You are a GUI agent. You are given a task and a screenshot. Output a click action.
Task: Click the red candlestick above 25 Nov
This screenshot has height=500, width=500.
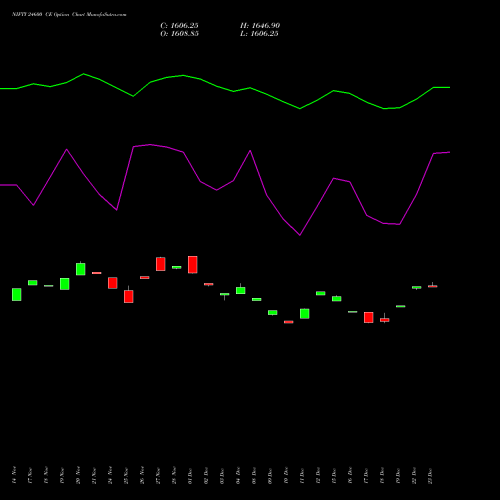(129, 295)
